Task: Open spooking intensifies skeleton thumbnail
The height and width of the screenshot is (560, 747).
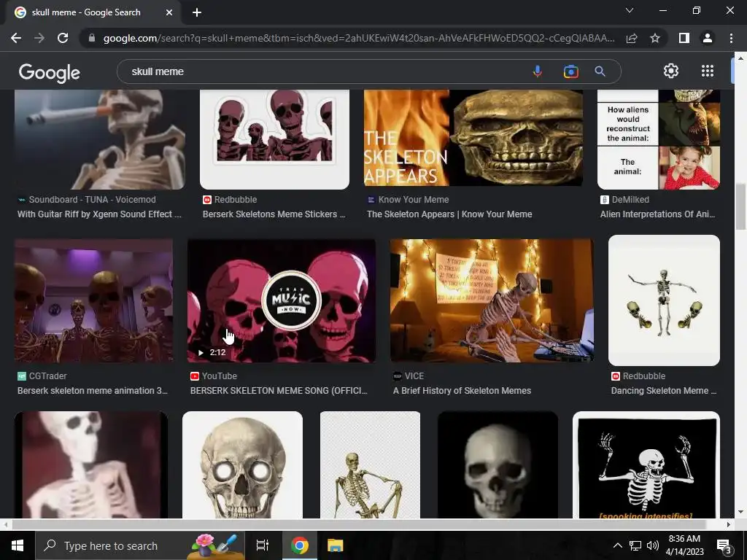Action: click(646, 464)
